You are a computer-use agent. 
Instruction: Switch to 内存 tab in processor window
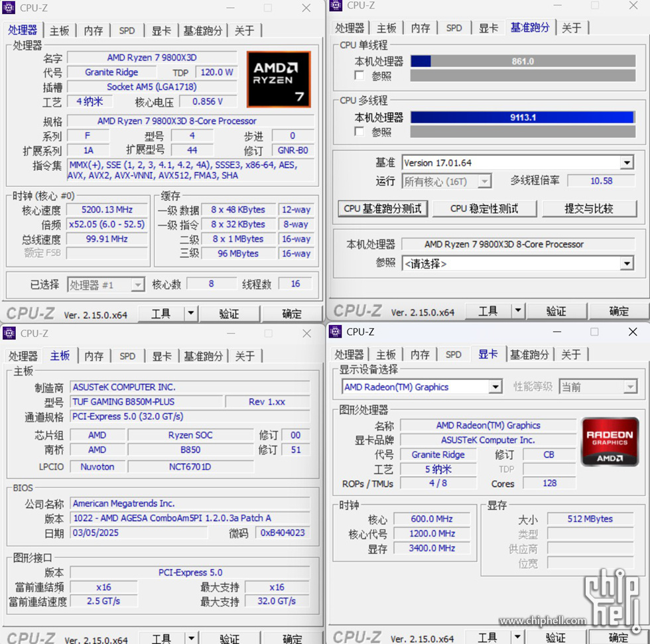(x=94, y=31)
